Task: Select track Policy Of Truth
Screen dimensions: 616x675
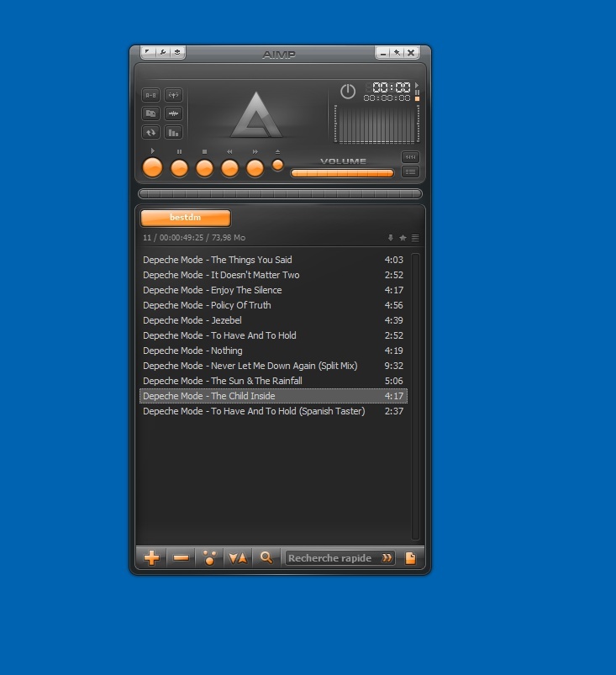Action: tap(273, 305)
